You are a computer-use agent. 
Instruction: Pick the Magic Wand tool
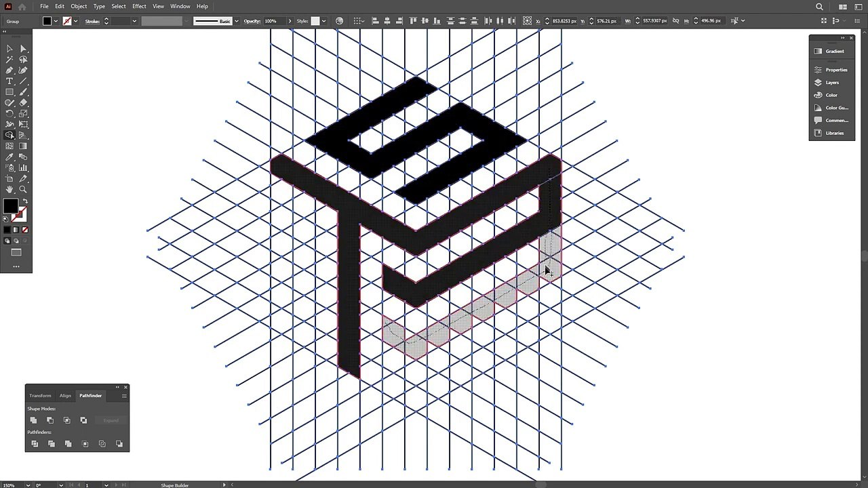(x=9, y=60)
